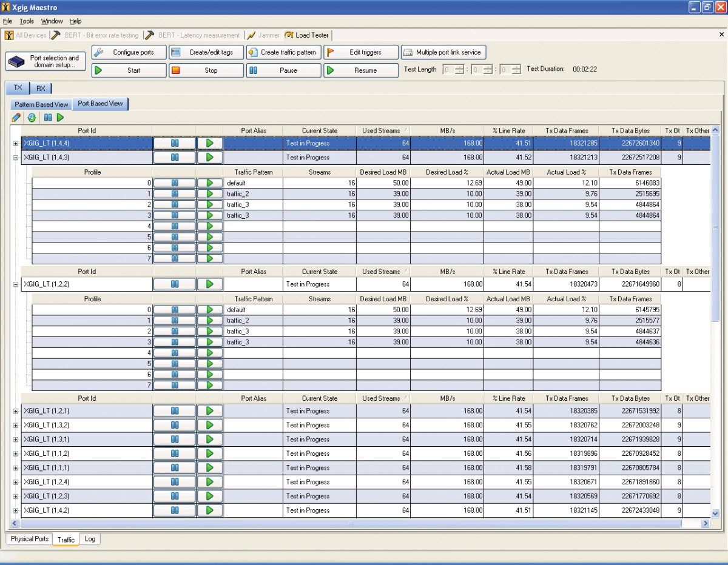Pause the XGIG_LT (1,2,2) port
Screen dimensions: 728x565
pyautogui.click(x=174, y=284)
